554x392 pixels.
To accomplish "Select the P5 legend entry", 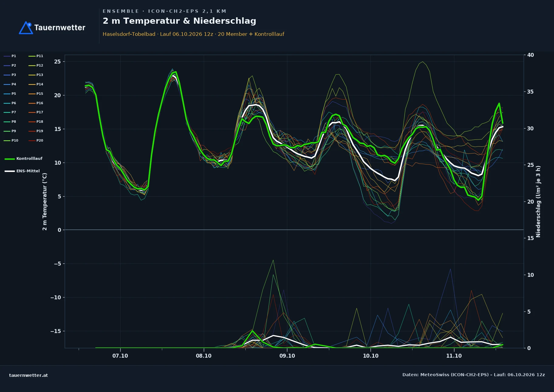I will (x=10, y=94).
